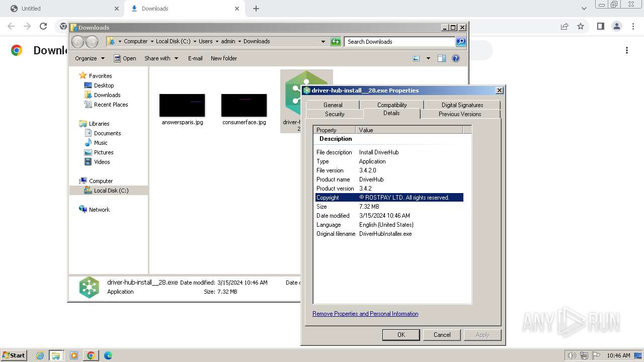The image size is (644, 362).
Task: Open the view options dropdown arrow
Action: (428, 58)
